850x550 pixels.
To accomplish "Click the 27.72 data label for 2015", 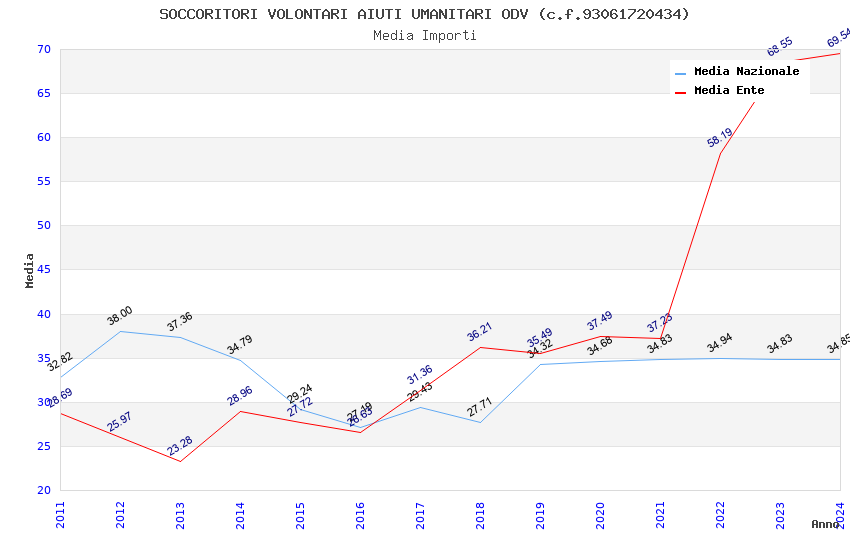I will coord(300,406).
